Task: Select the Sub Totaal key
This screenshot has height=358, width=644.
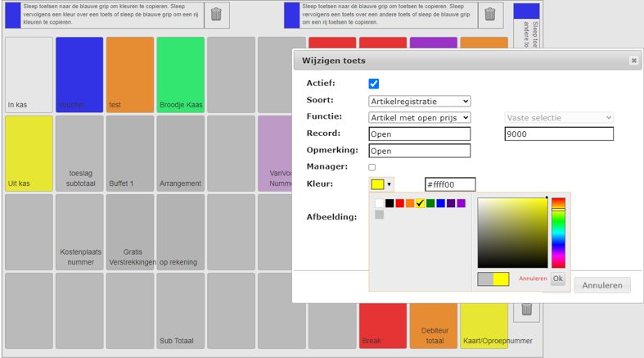Action: coord(181,310)
